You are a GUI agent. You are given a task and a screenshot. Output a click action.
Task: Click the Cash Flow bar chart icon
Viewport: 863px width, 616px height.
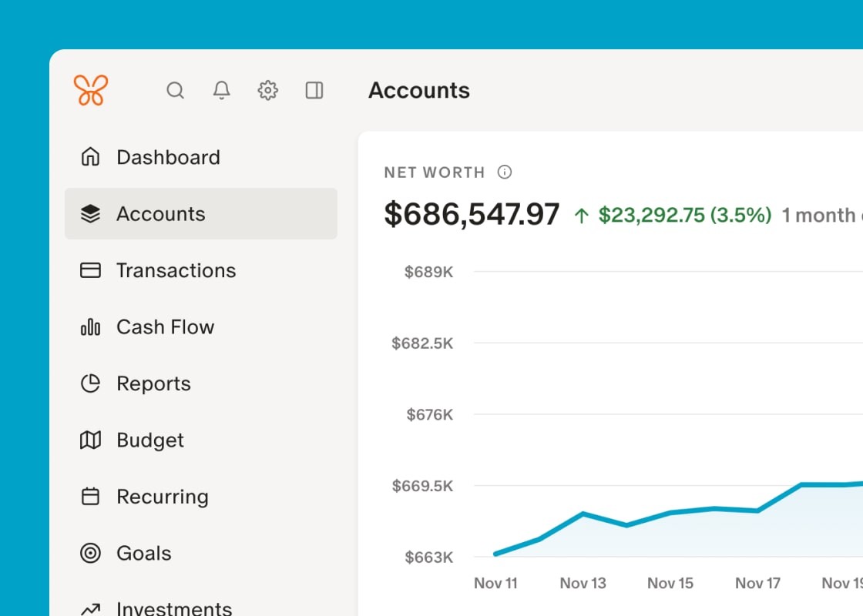[x=90, y=326]
